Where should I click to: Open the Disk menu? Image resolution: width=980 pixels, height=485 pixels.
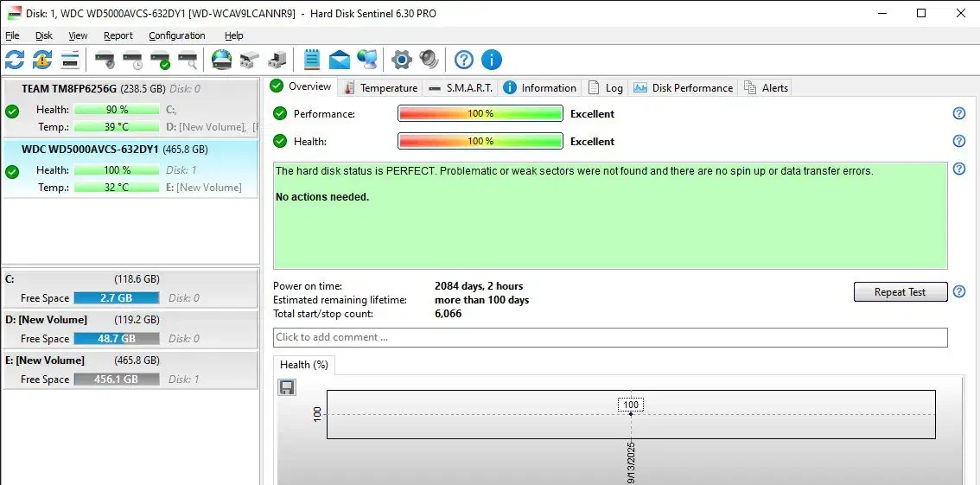coord(44,35)
